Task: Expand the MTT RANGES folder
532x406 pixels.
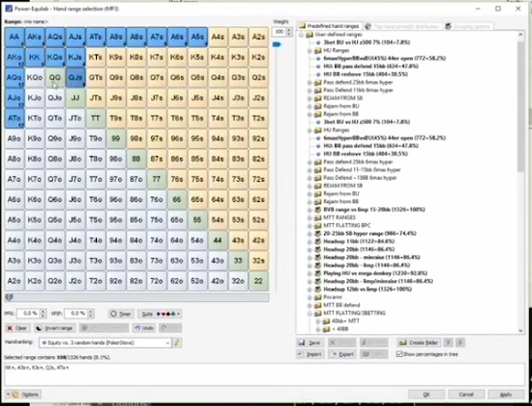Action: pos(310,217)
